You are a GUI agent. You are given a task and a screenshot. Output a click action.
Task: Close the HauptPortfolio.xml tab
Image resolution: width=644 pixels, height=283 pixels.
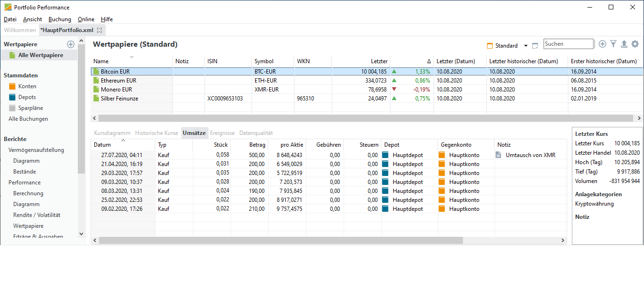tap(99, 30)
